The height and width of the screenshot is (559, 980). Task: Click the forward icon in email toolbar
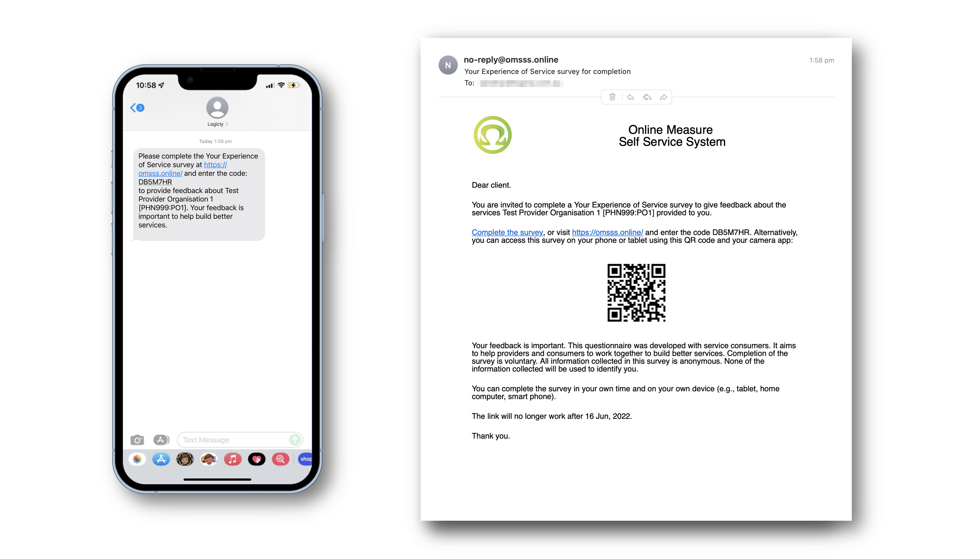662,97
